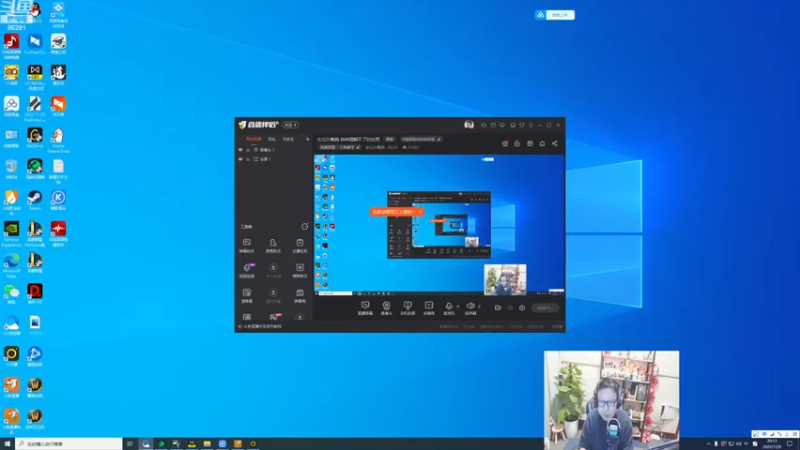Add a multimedia source
800x450 pixels.
coord(429,308)
